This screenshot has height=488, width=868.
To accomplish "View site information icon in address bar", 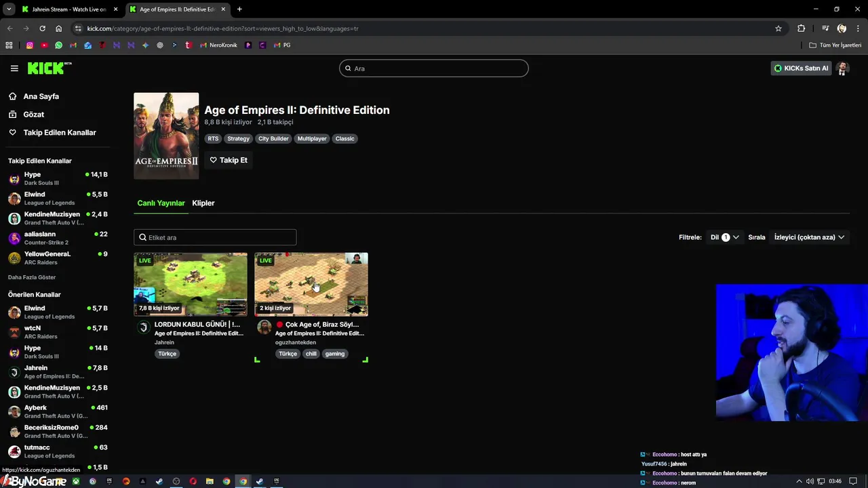I will (79, 28).
